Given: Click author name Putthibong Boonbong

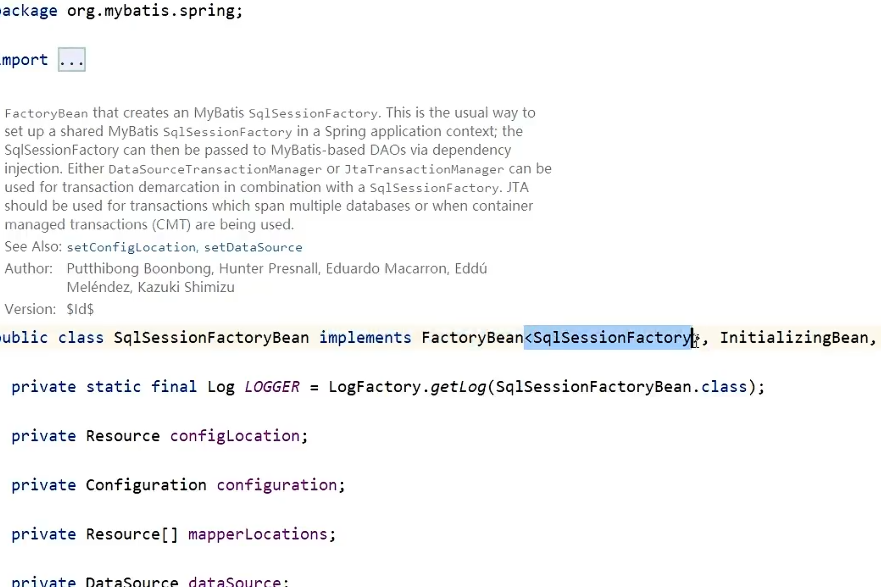Looking at the screenshot, I should tap(139, 269).
